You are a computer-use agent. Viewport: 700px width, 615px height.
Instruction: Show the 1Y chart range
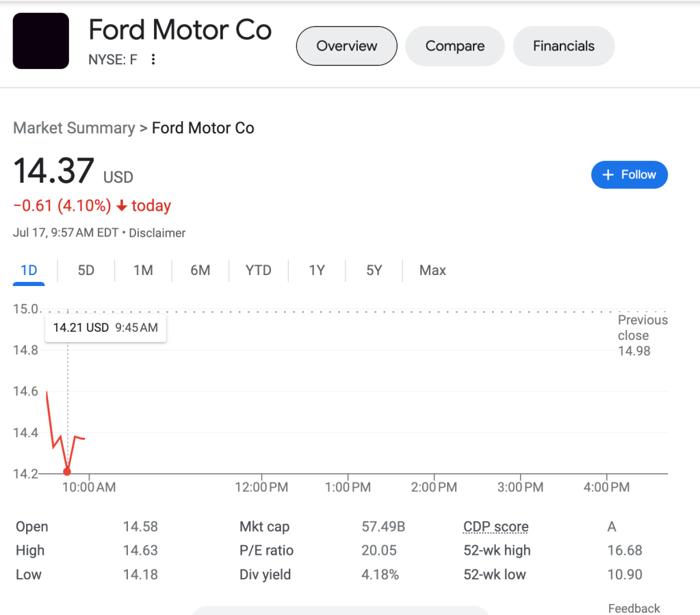point(316,270)
